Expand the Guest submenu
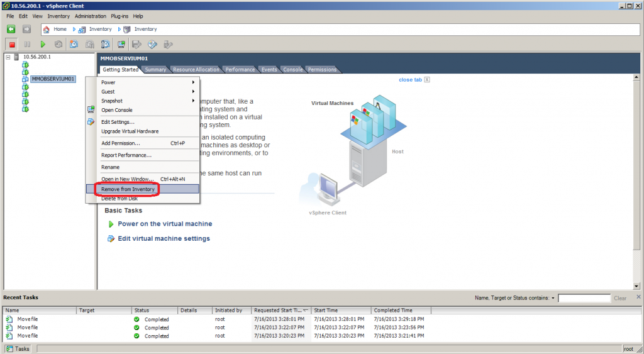The width and height of the screenshot is (644, 354). [x=194, y=92]
